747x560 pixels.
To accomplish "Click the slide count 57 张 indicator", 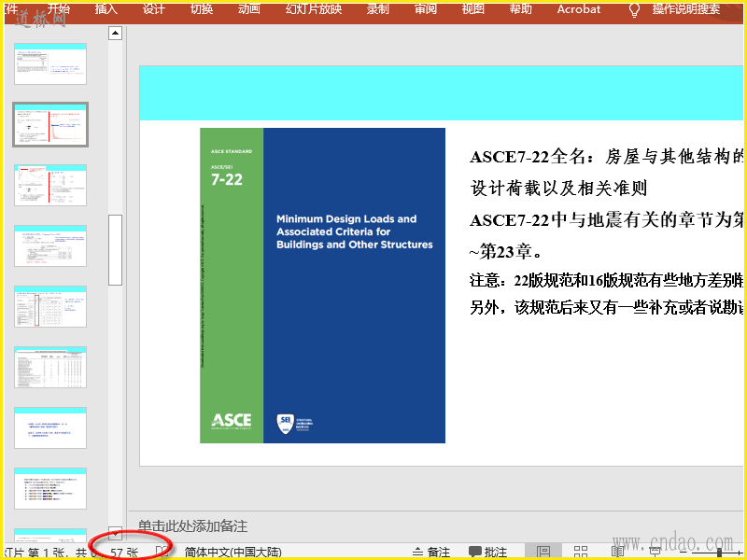I will coord(124,553).
